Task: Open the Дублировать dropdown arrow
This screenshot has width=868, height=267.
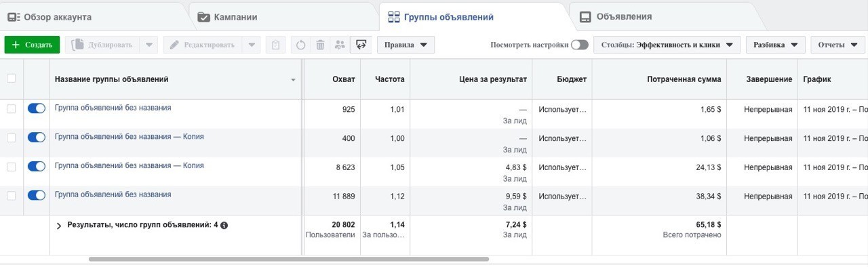Action: (x=149, y=45)
